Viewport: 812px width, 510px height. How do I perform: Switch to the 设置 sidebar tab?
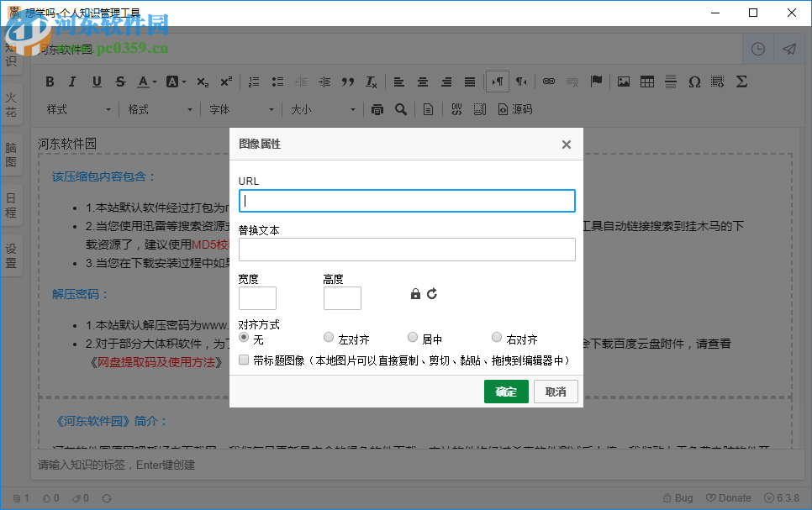[12, 255]
